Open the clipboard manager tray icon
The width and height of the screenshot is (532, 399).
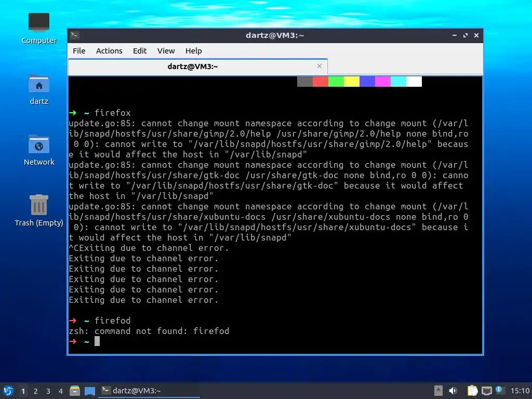tap(472, 391)
